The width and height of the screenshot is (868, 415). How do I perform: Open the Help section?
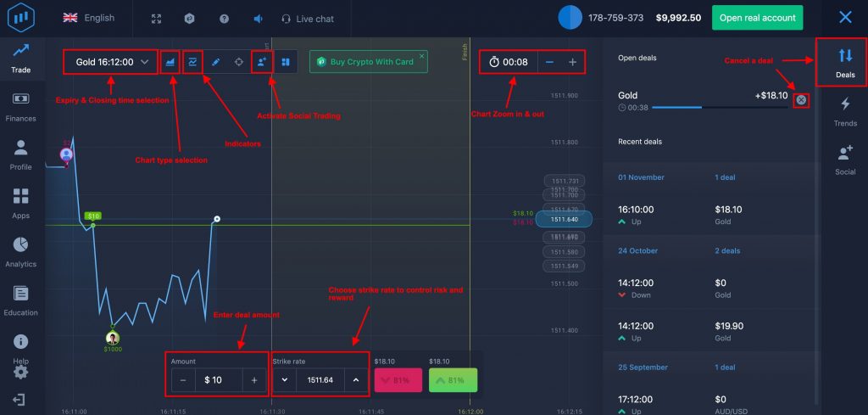click(20, 349)
